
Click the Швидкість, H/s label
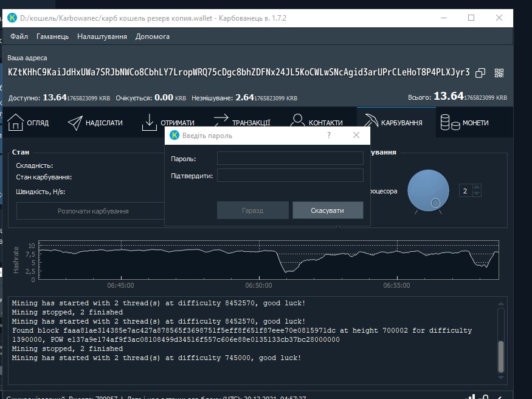[40, 192]
